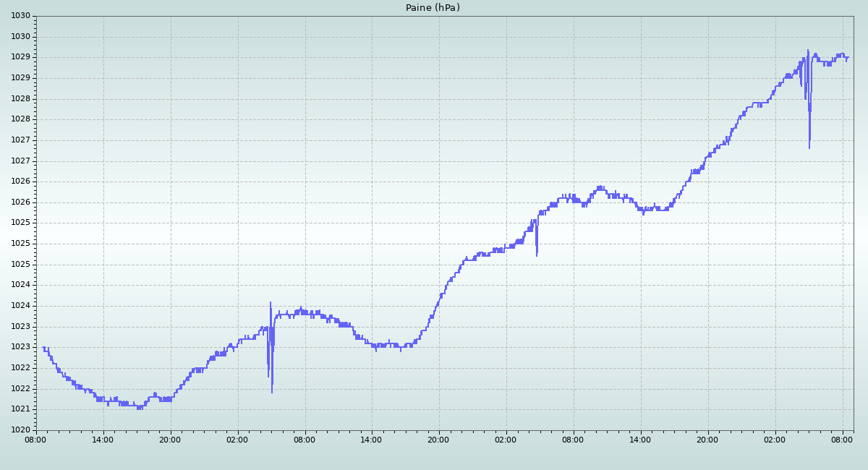Click the "Paine (hPa)" chart title
This screenshot has height=470, width=868.
pos(433,8)
